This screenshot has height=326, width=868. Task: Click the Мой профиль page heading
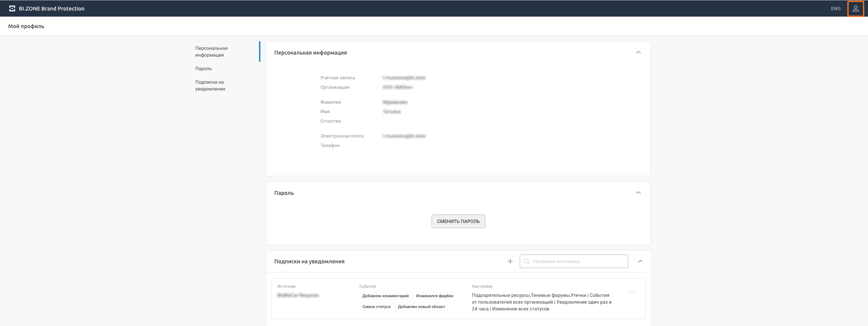pos(26,26)
